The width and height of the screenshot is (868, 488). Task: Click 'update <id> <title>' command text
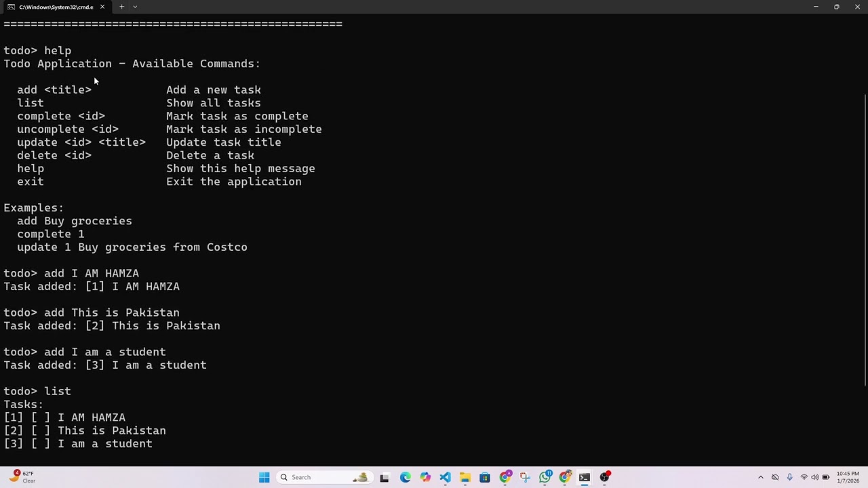[81, 142]
